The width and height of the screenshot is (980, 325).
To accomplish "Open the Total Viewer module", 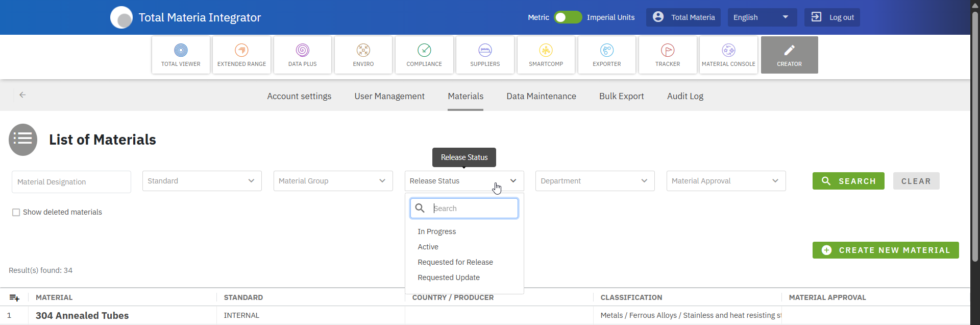I will click(181, 55).
